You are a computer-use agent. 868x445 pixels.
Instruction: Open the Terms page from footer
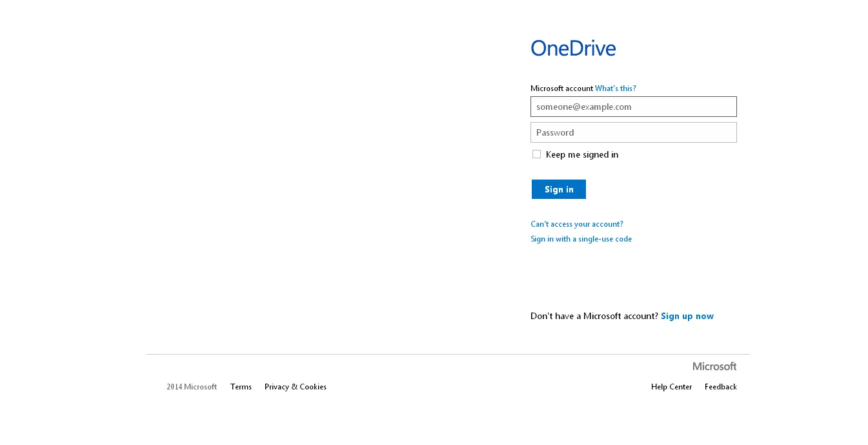(241, 387)
